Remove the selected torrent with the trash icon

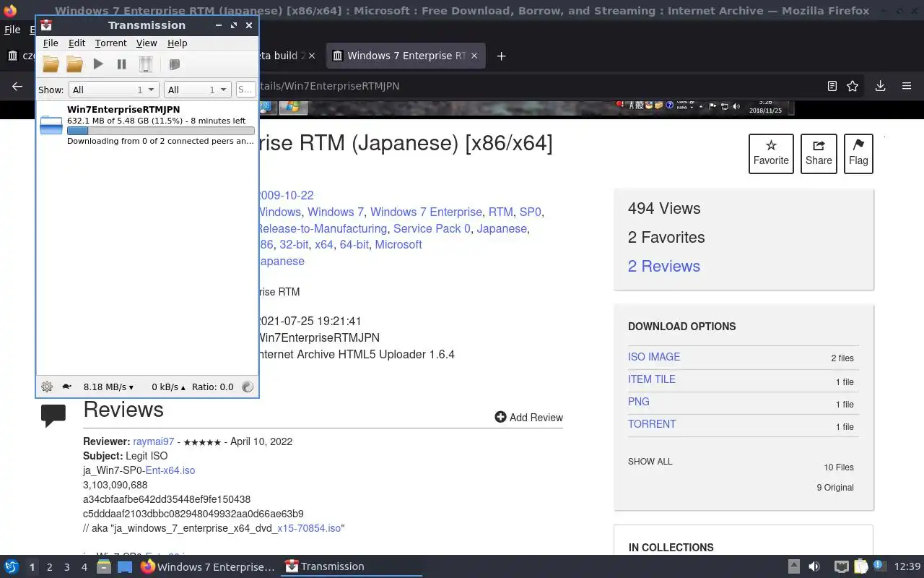[146, 64]
